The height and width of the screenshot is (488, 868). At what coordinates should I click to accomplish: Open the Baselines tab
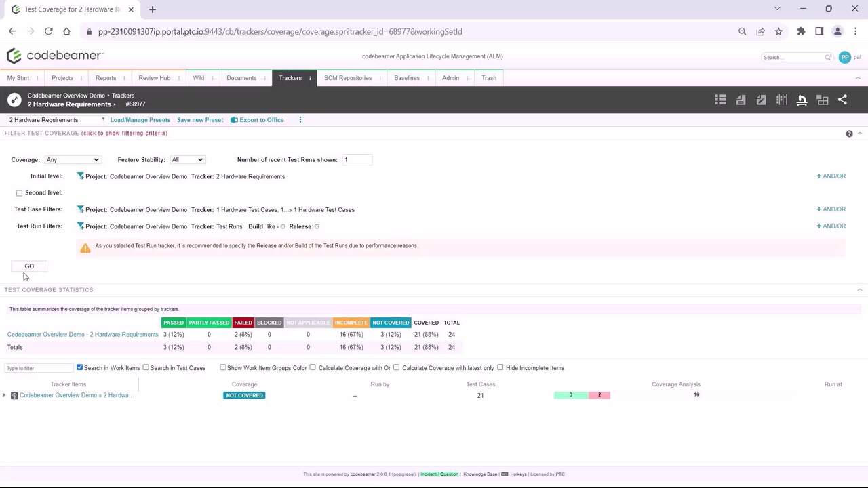tap(407, 78)
